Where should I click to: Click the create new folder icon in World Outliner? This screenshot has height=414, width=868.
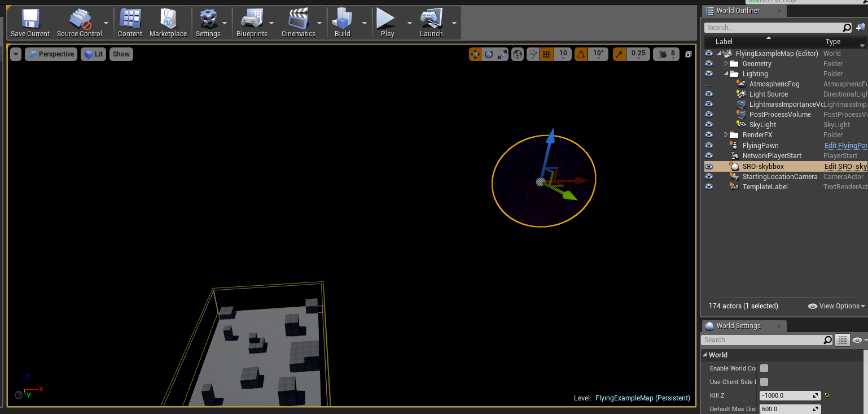(860, 27)
